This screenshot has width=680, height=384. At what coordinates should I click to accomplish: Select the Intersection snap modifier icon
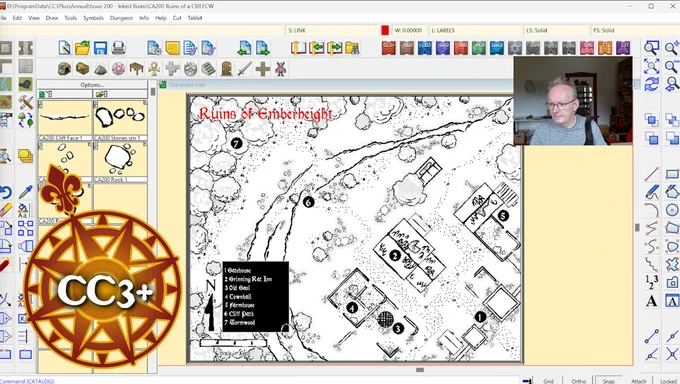point(672,354)
